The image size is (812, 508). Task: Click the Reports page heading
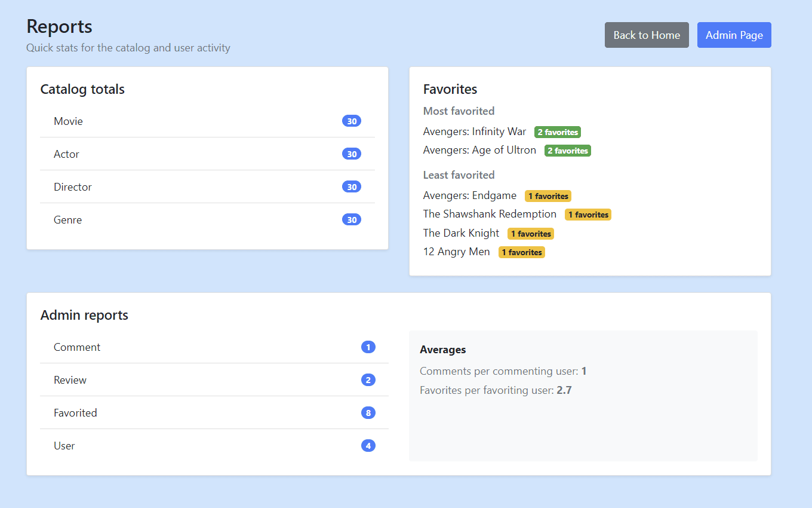point(59,26)
